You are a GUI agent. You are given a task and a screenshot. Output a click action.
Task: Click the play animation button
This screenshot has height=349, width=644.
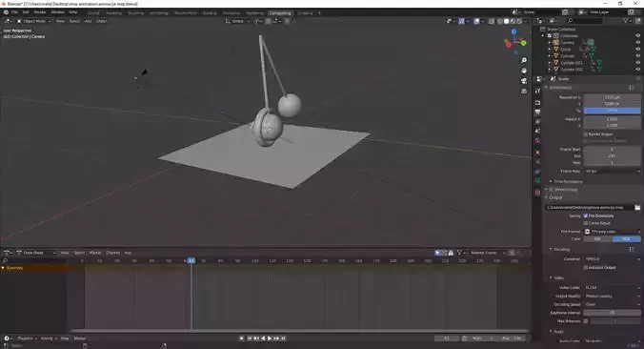(270, 339)
